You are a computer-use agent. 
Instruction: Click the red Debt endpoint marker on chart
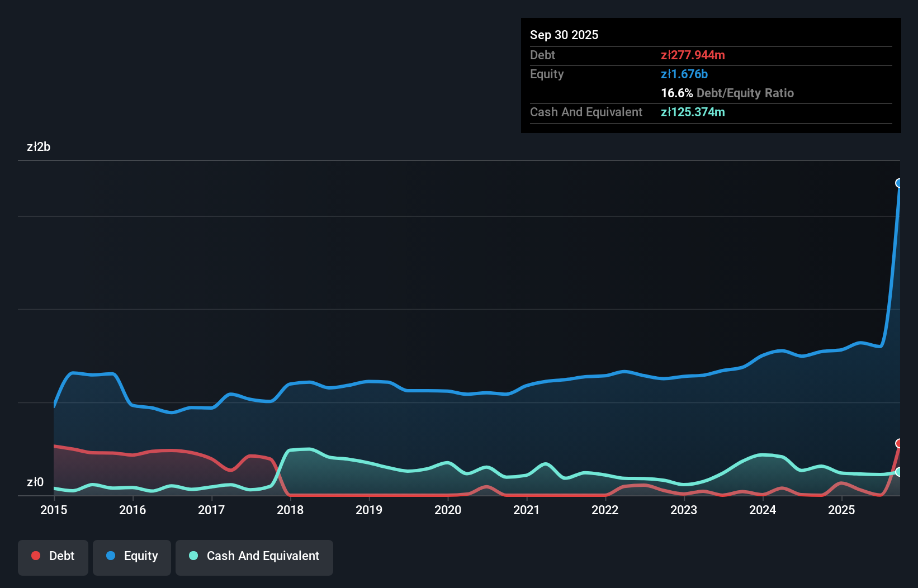(x=899, y=443)
